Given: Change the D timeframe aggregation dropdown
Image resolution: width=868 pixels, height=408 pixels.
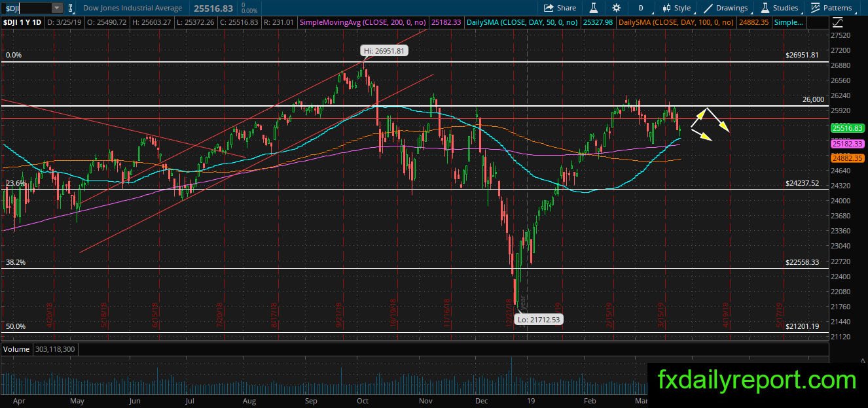Looking at the screenshot, I should pyautogui.click(x=641, y=8).
